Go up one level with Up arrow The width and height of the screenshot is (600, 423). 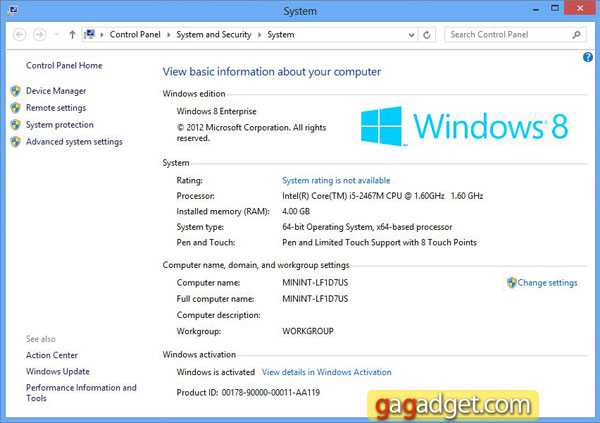72,34
